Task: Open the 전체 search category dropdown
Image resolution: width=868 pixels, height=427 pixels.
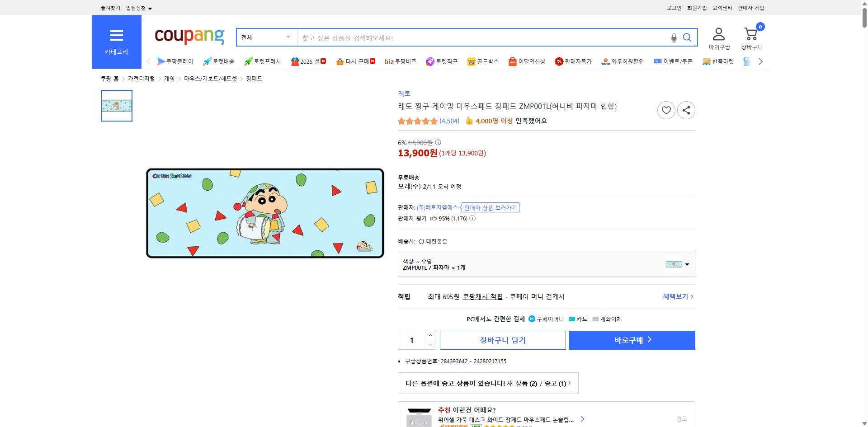Action: (x=266, y=38)
